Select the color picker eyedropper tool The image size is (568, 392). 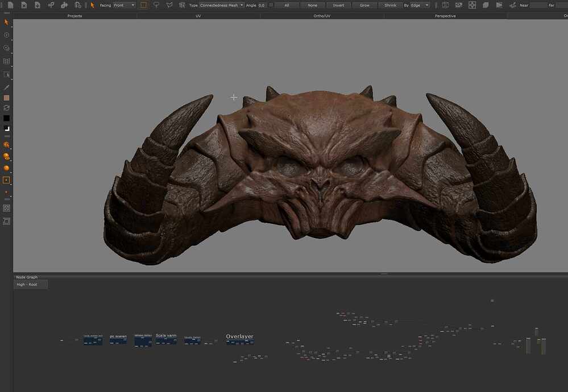click(6, 87)
